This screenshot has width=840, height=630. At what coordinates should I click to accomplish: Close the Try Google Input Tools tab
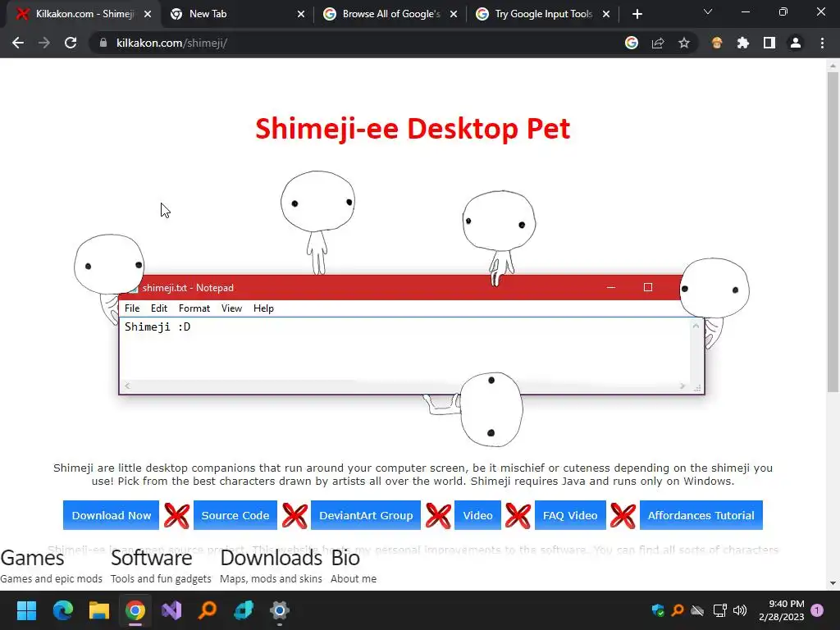coord(606,14)
